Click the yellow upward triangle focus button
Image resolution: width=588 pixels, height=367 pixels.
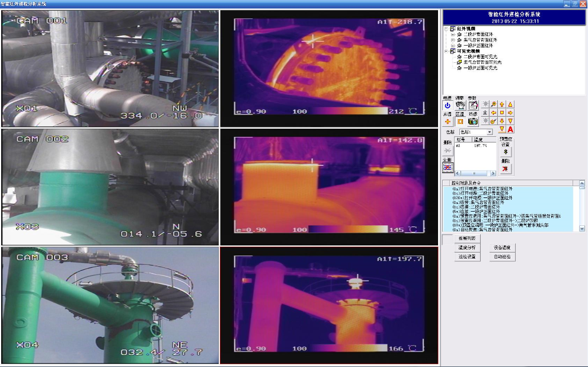pyautogui.click(x=510, y=104)
